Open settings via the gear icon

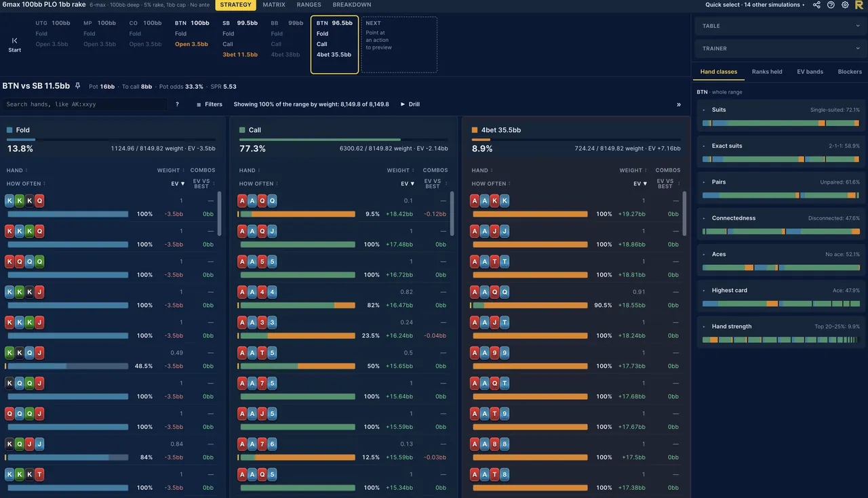tap(845, 5)
